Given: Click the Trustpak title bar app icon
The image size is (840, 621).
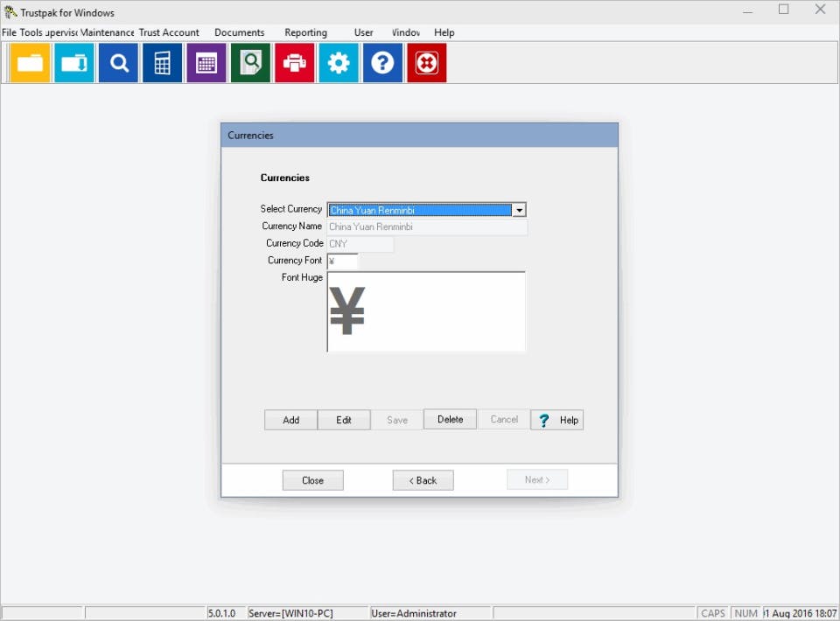Looking at the screenshot, I should [10, 11].
